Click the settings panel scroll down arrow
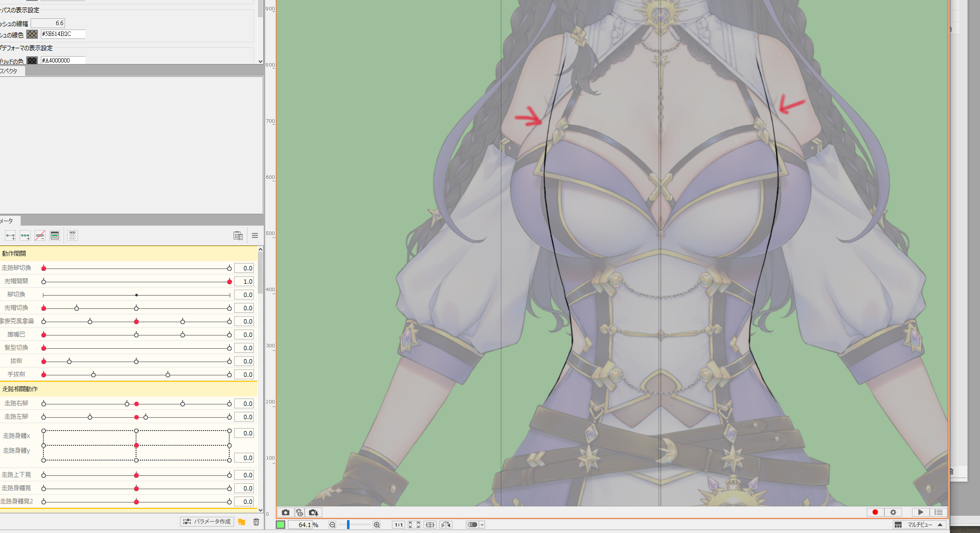The width and height of the screenshot is (980, 533). pyautogui.click(x=260, y=61)
